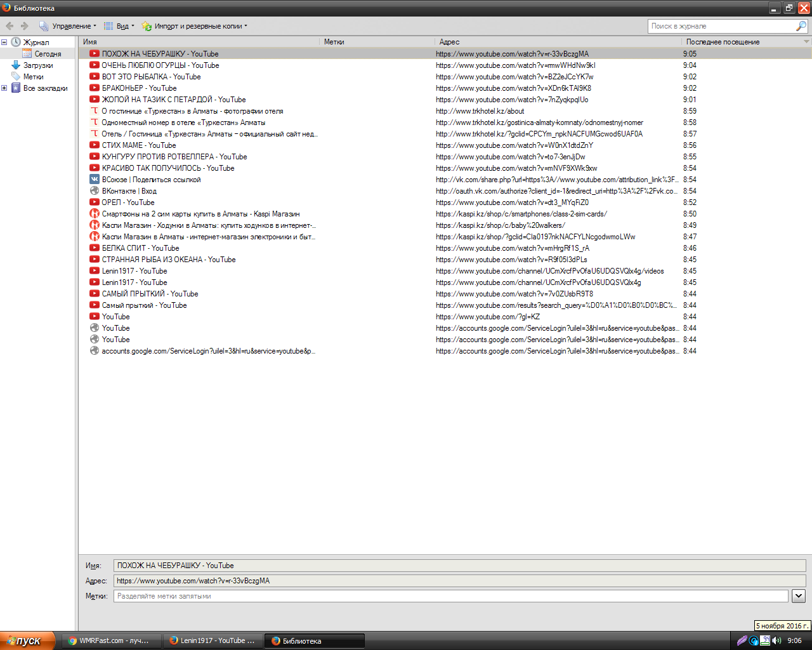Focus the Метки tags input field
The height and width of the screenshot is (650, 812).
tap(451, 596)
